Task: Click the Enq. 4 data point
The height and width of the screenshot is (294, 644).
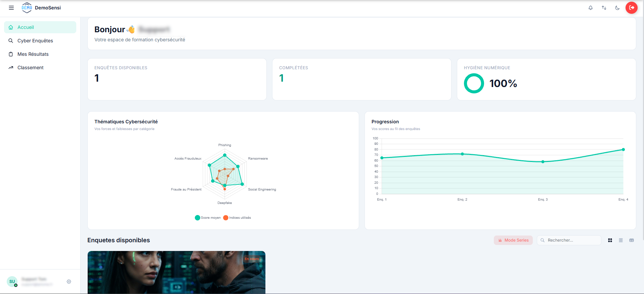Action: pos(623,150)
